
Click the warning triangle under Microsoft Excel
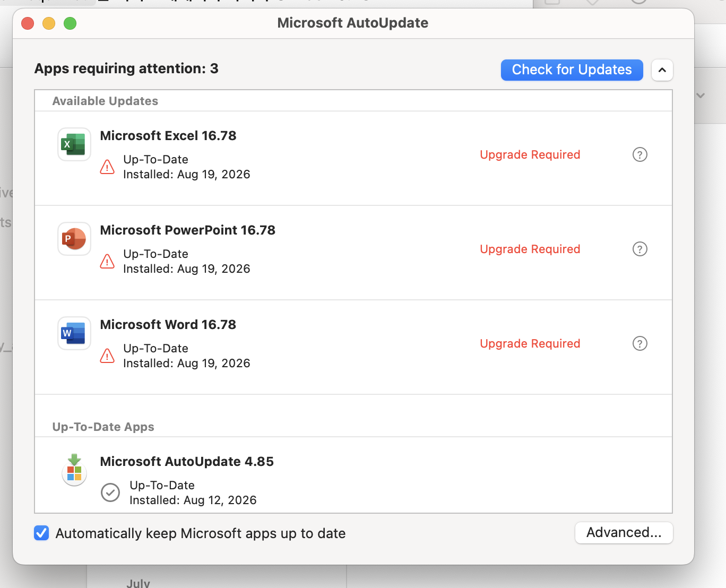click(x=107, y=167)
